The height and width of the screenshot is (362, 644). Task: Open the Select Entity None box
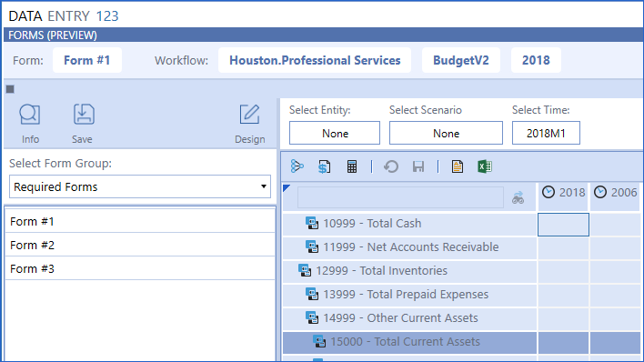pos(335,133)
